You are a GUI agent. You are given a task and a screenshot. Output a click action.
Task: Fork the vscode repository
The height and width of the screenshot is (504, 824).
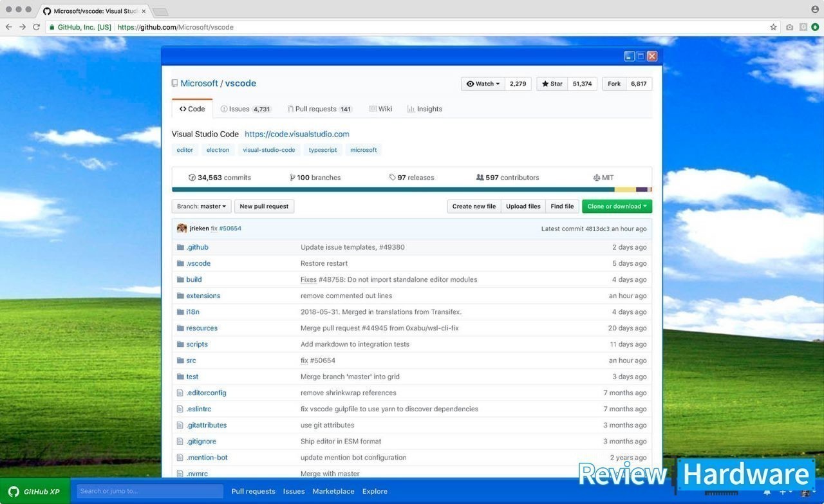(614, 84)
